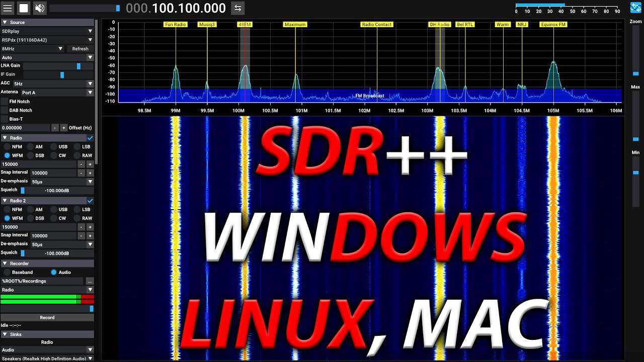The height and width of the screenshot is (362, 644).
Task: Stop the SDR playback
Action: (x=24, y=8)
